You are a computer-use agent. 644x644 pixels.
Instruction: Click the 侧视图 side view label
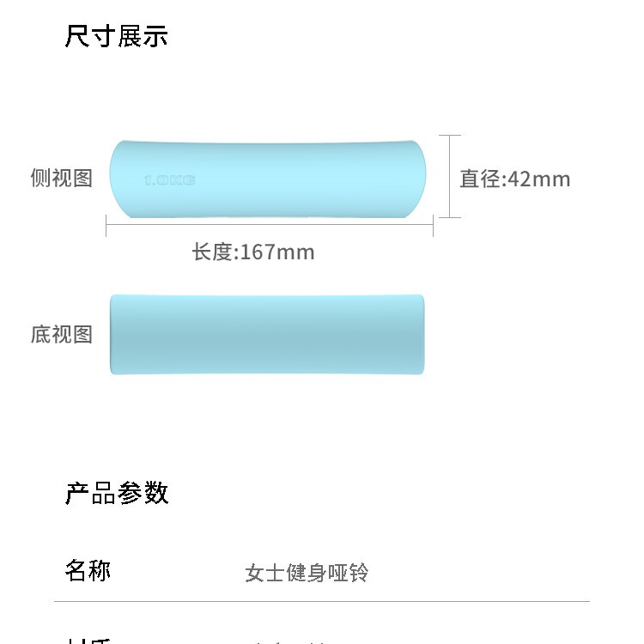tap(61, 179)
